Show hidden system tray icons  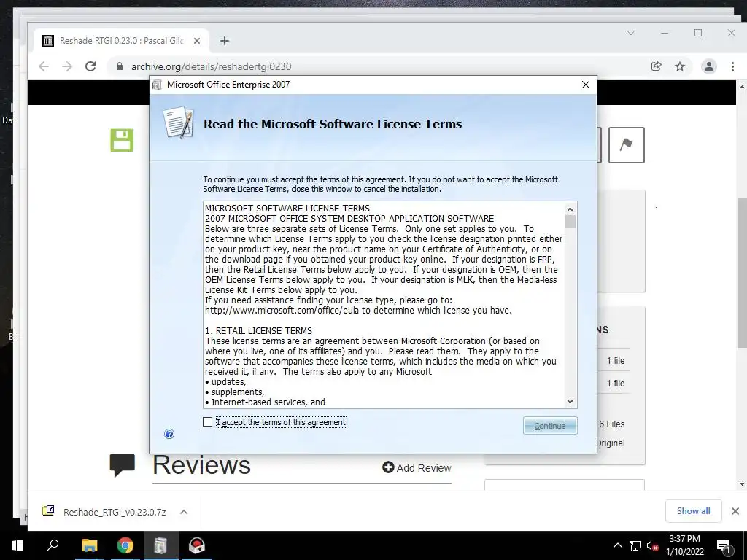click(617, 545)
